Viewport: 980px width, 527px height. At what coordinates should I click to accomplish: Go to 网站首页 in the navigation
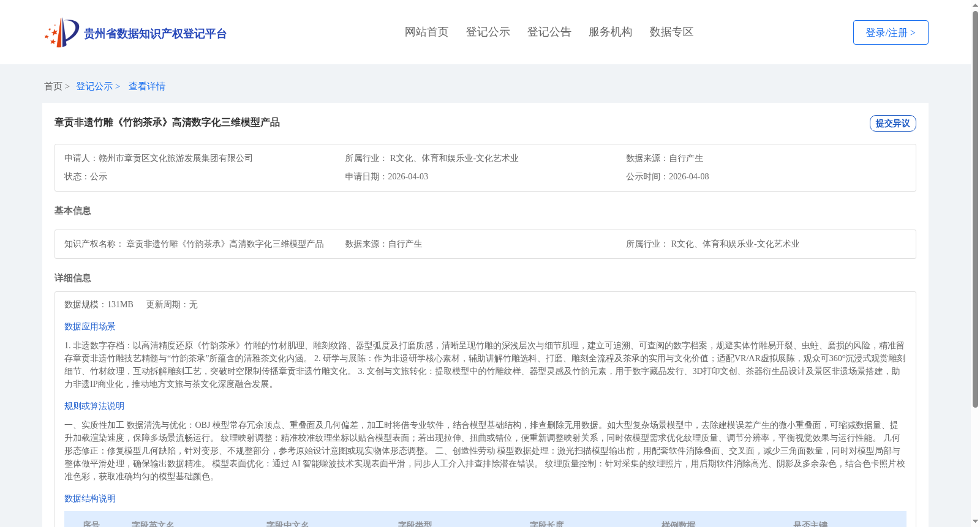point(426,32)
